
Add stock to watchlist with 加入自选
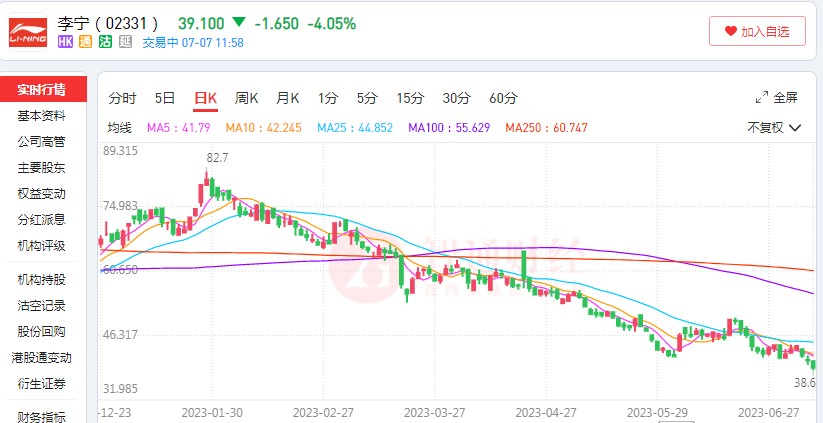click(757, 31)
